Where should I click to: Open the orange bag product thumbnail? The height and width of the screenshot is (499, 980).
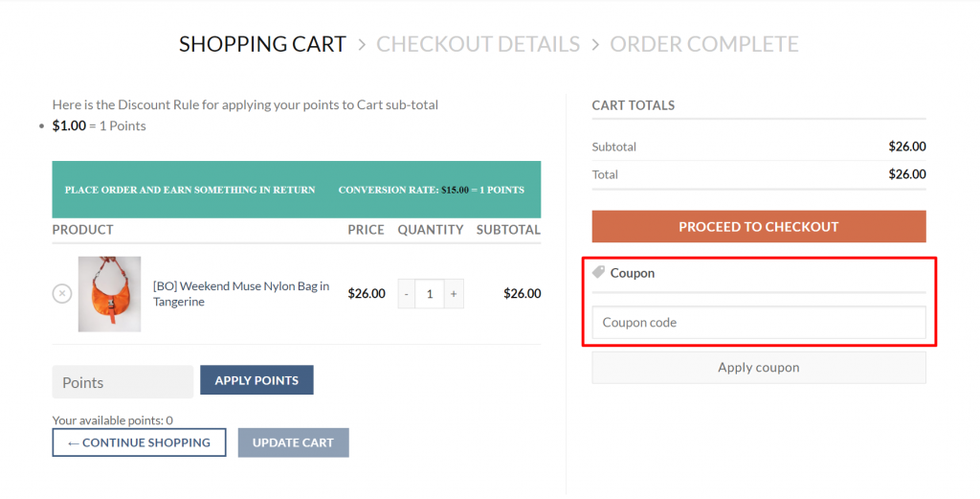point(109,294)
